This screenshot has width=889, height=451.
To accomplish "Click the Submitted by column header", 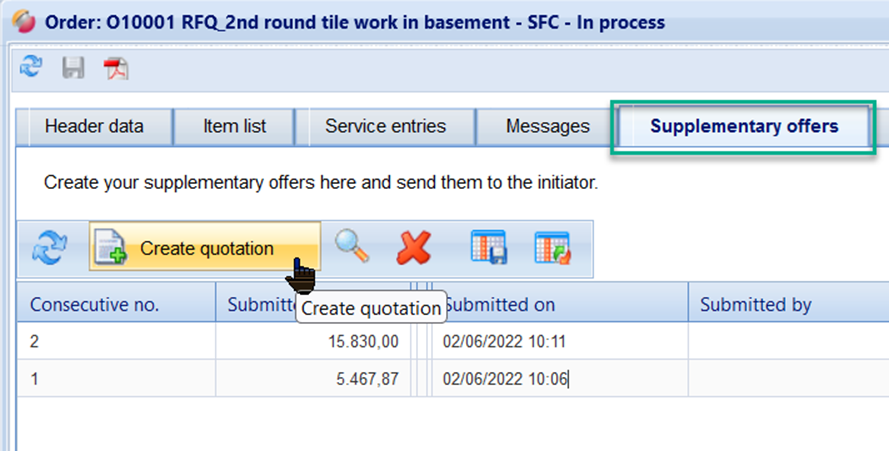I will tap(755, 305).
